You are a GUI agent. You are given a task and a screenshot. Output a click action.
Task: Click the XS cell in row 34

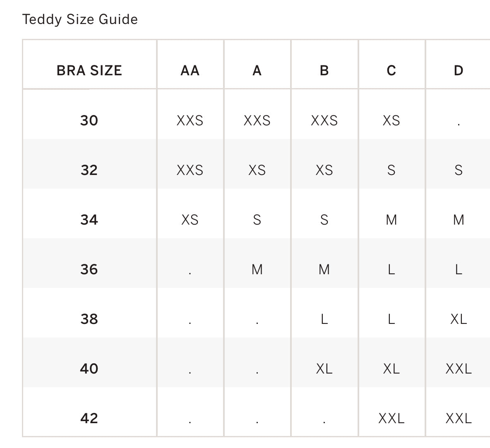click(190, 220)
